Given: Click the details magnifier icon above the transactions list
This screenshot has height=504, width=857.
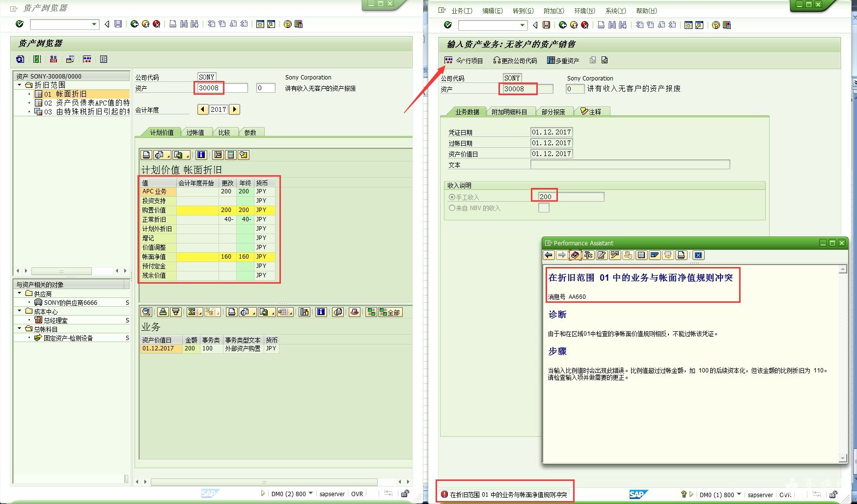Looking at the screenshot, I should (x=146, y=312).
